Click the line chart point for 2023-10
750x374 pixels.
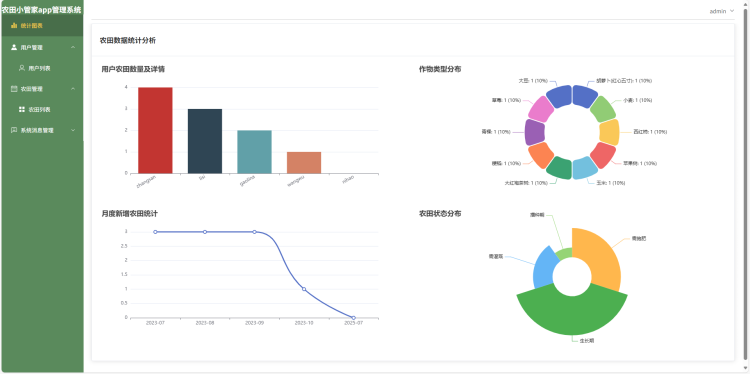coord(304,289)
